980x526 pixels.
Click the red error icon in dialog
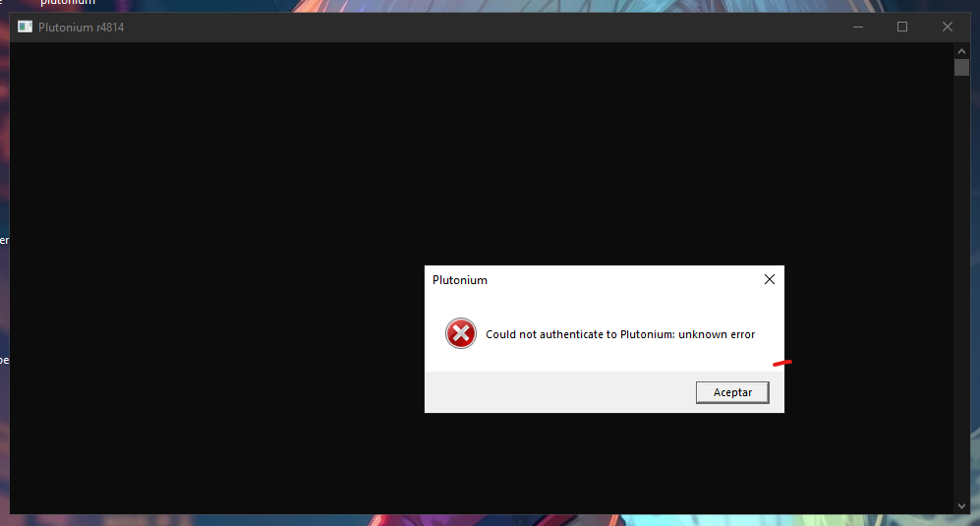coord(461,333)
